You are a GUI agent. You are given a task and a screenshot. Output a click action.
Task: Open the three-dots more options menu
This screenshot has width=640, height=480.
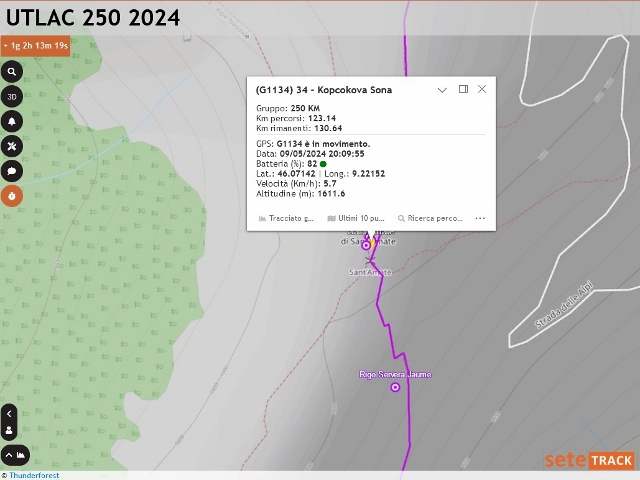(480, 218)
